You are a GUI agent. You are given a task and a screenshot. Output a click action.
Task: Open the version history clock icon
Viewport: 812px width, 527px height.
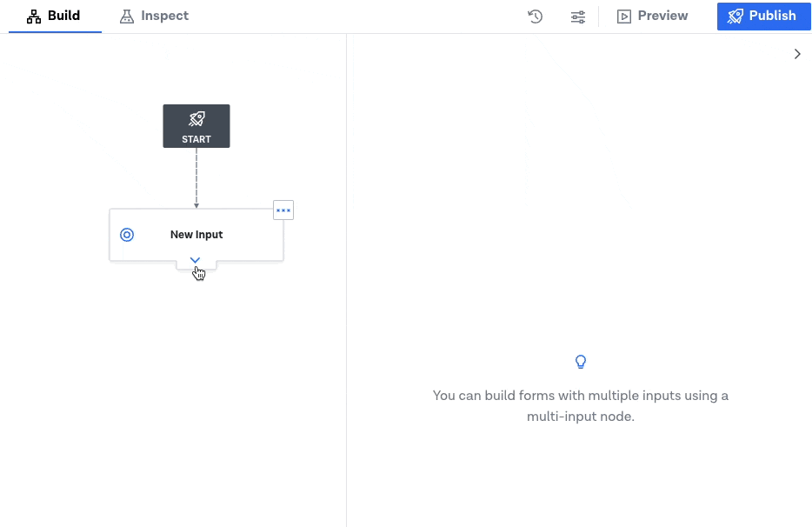point(535,16)
